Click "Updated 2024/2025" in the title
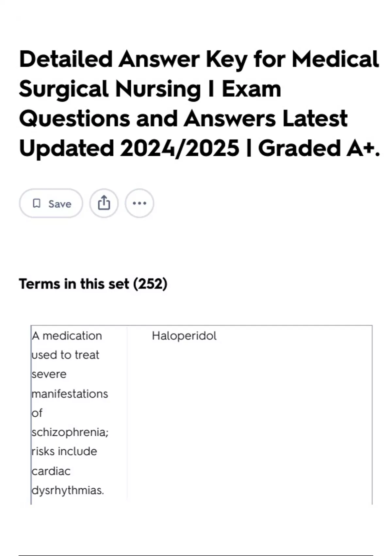This screenshot has height=556, width=392. pyautogui.click(x=129, y=148)
